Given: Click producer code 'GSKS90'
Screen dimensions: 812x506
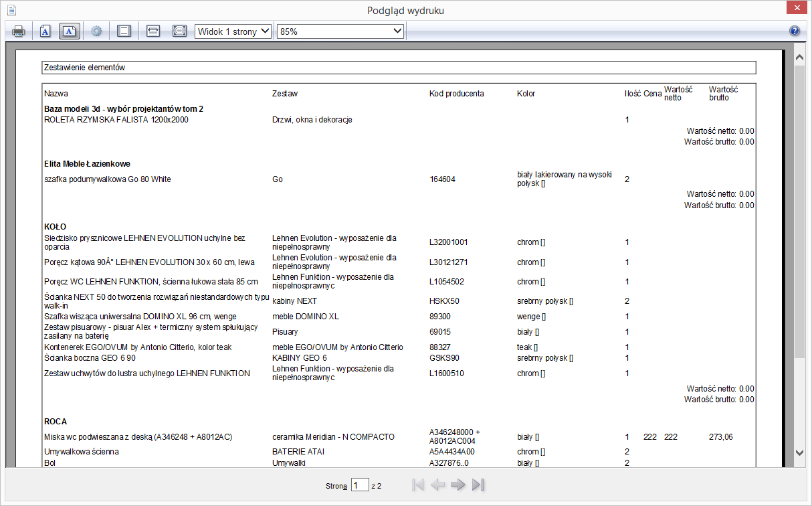Looking at the screenshot, I should pos(445,358).
